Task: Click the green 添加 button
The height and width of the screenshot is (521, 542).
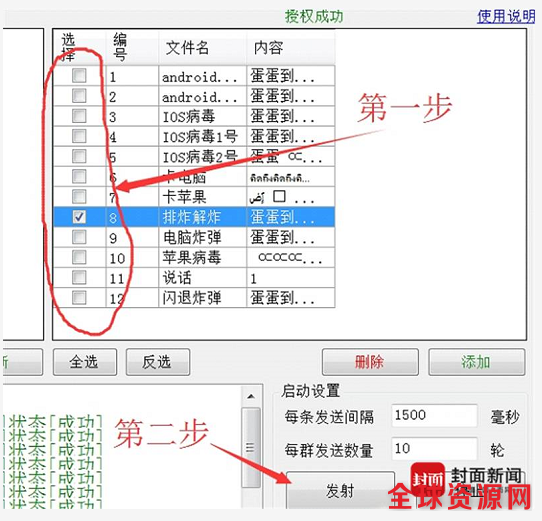Action: click(477, 362)
